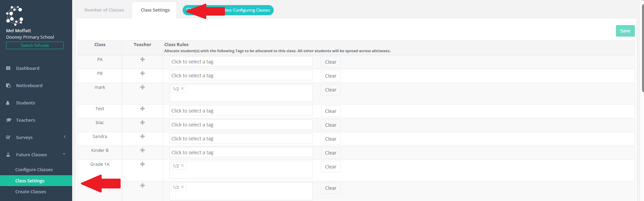Clear tags for class mark
Image resolution: width=644 pixels, height=201 pixels.
[331, 90]
